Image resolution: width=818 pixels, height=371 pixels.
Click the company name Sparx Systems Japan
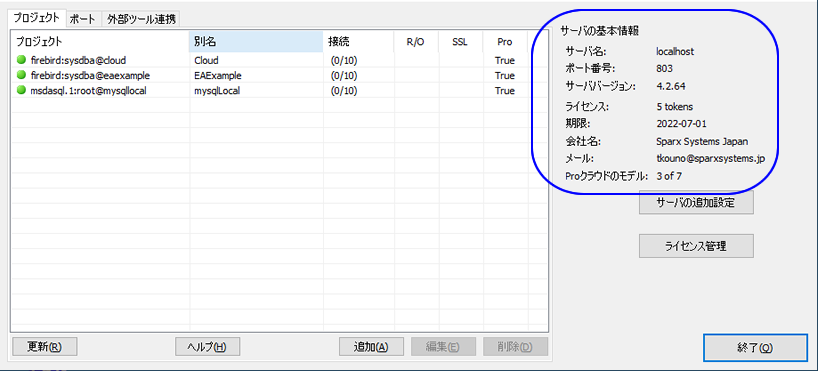click(x=702, y=141)
